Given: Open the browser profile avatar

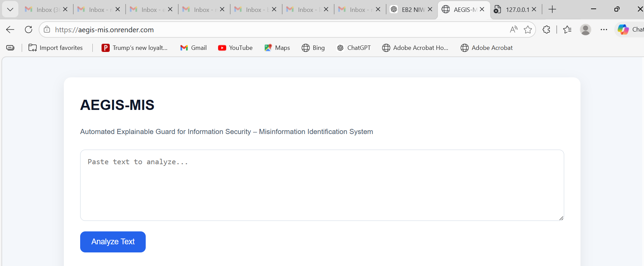Looking at the screenshot, I should pyautogui.click(x=586, y=30).
